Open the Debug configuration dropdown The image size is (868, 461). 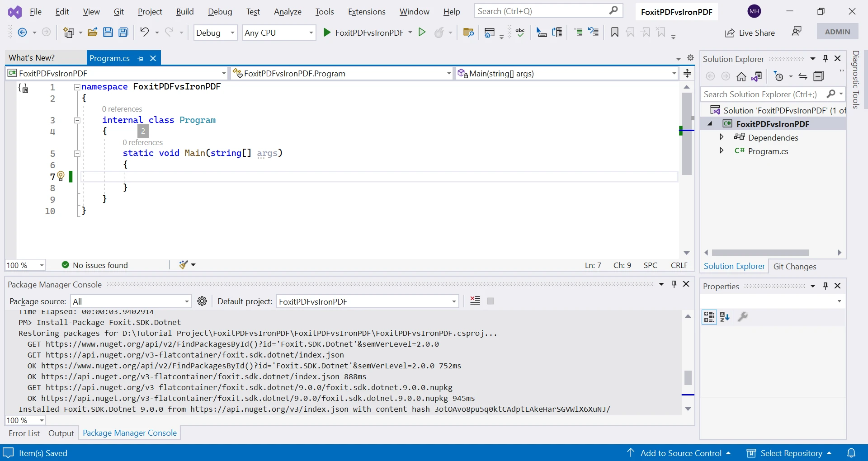coord(215,33)
